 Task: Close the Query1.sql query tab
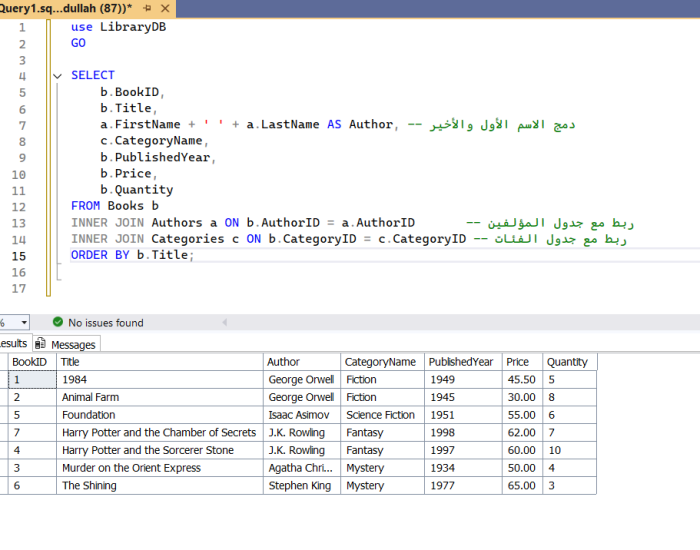166,7
